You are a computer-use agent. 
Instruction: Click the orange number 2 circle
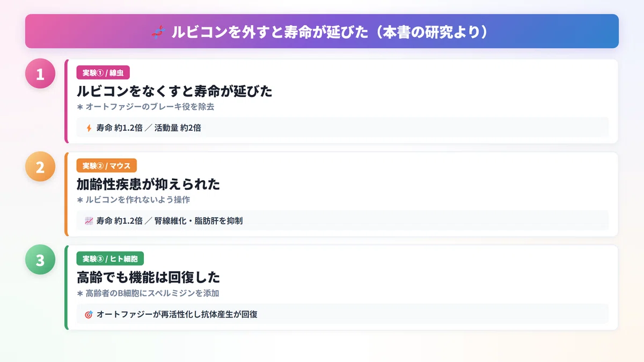[x=40, y=167]
